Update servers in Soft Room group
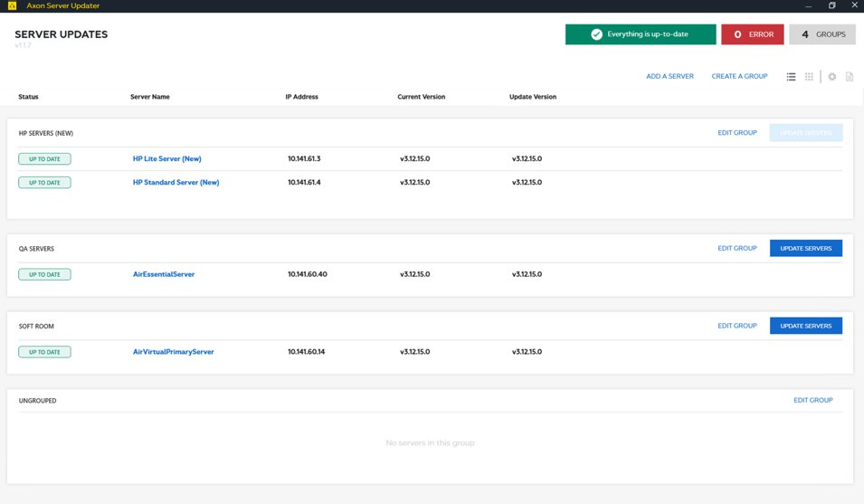Image resolution: width=864 pixels, height=504 pixels. 805,326
